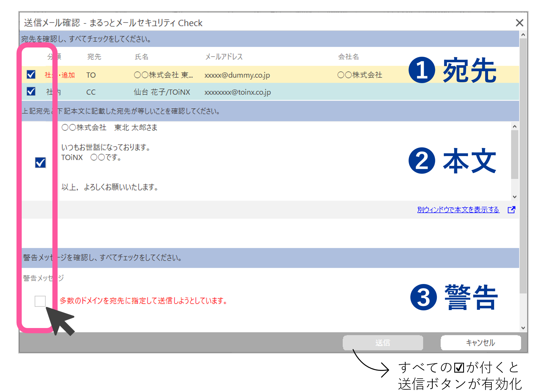Image resolution: width=541 pixels, height=392 pixels.
Task: Click the dialog's outer scrollbar down arrow
Action: coord(523,328)
